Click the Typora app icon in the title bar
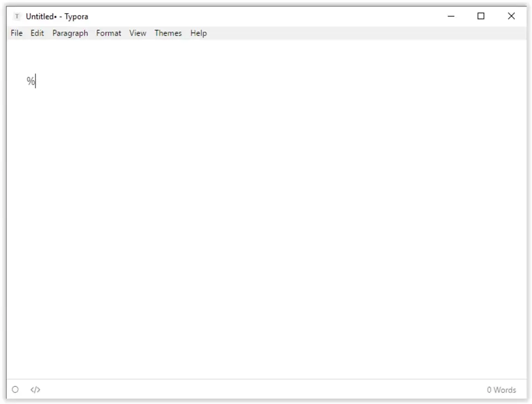 coord(17,16)
